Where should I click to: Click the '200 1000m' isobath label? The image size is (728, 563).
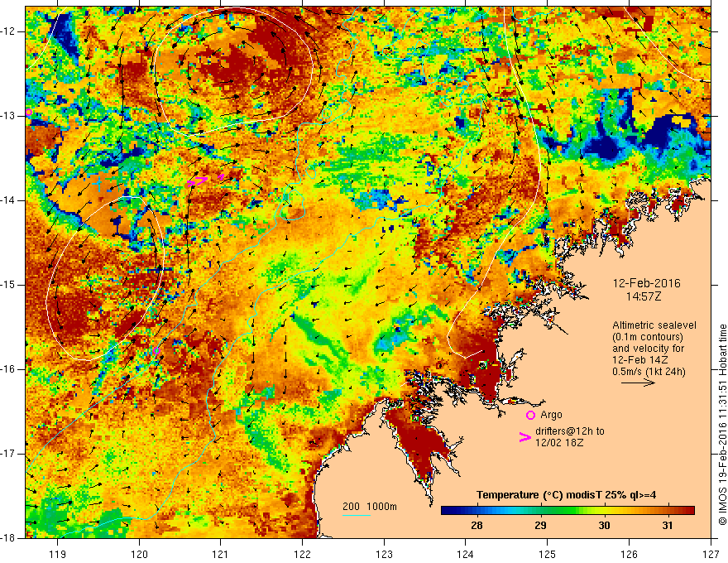[370, 507]
